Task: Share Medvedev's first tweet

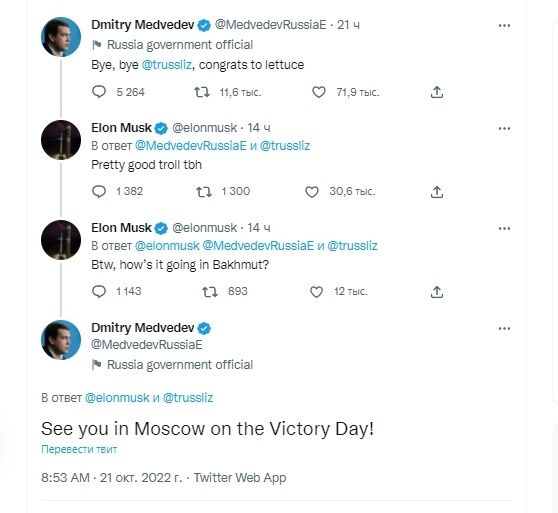Action: (437, 92)
